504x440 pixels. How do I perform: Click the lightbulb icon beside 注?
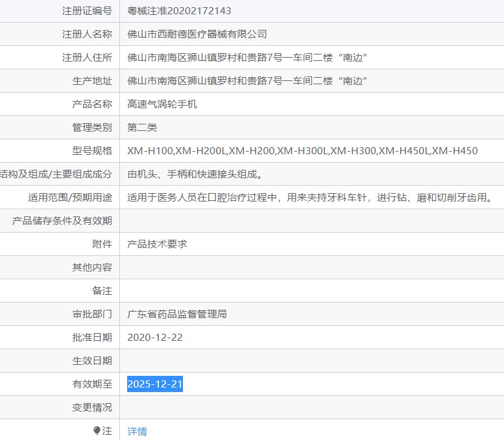point(97,431)
